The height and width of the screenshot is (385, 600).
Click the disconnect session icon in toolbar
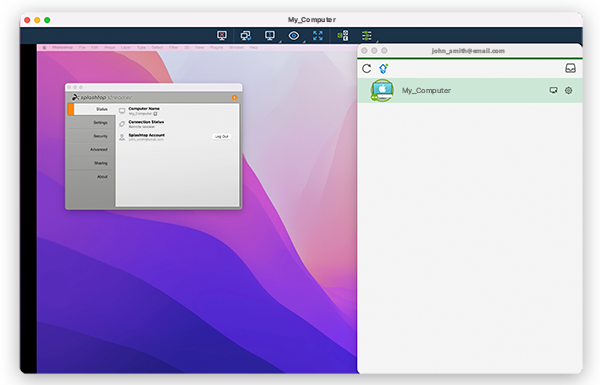pos(222,36)
